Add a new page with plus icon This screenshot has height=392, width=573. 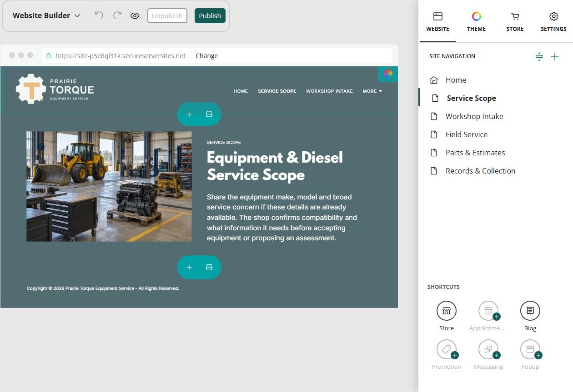555,57
